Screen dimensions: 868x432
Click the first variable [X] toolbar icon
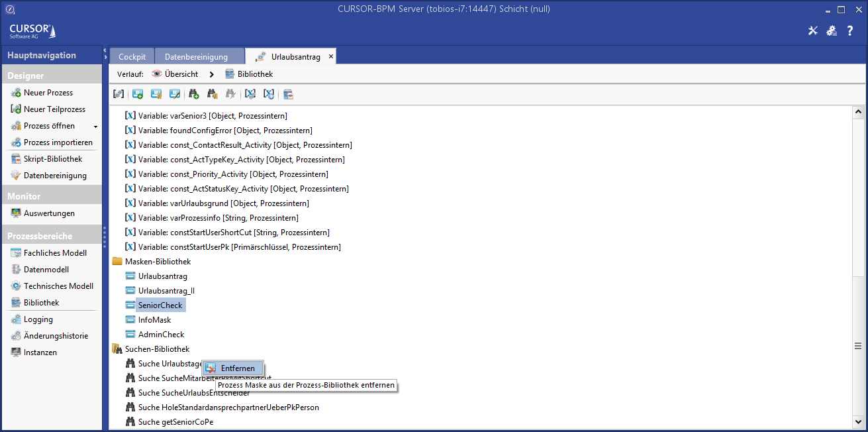[250, 94]
